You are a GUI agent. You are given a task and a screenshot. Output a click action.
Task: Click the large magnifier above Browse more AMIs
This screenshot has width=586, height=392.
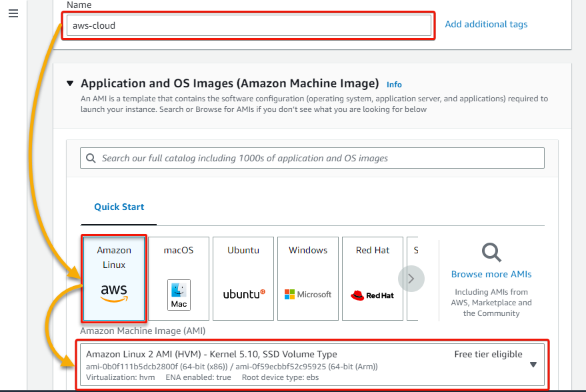coord(491,252)
